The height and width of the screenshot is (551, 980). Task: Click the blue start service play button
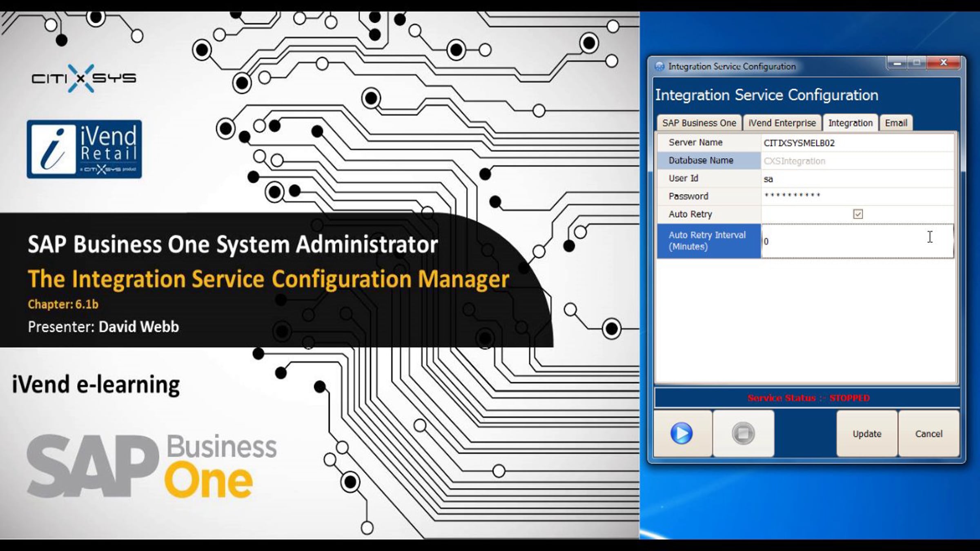pos(682,433)
